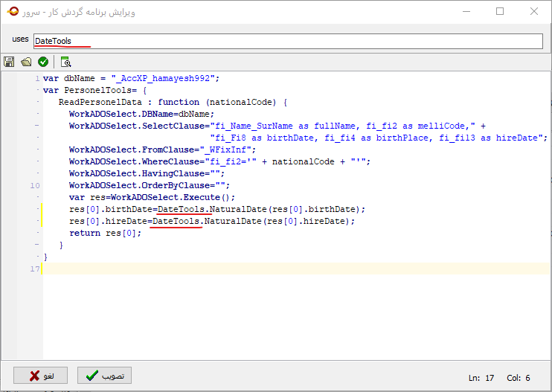Click line number 1 in the gutter

pyautogui.click(x=37, y=78)
